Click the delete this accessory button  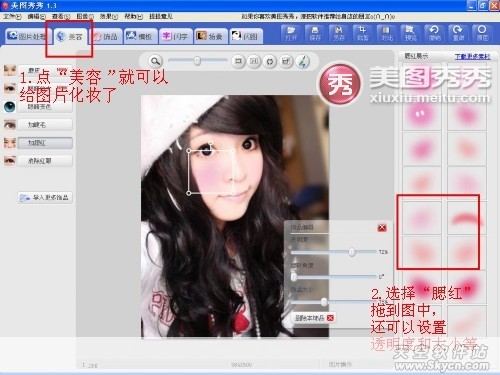pos(312,318)
